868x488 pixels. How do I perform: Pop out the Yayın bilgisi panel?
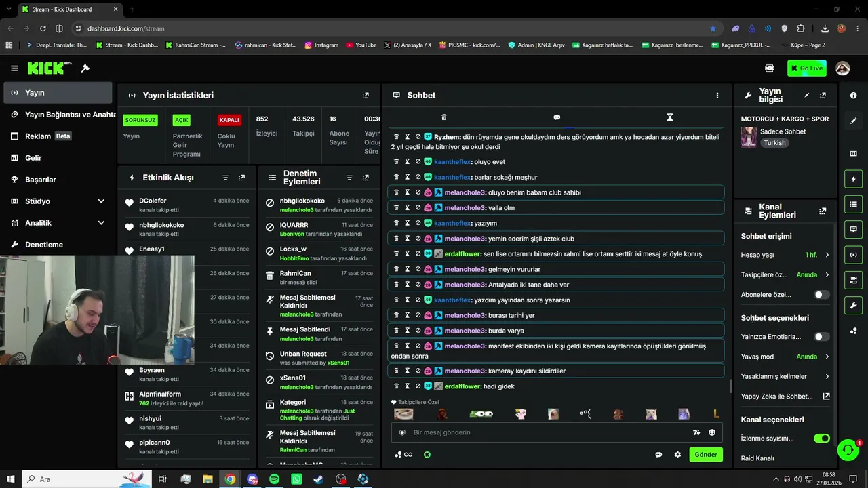(x=823, y=96)
